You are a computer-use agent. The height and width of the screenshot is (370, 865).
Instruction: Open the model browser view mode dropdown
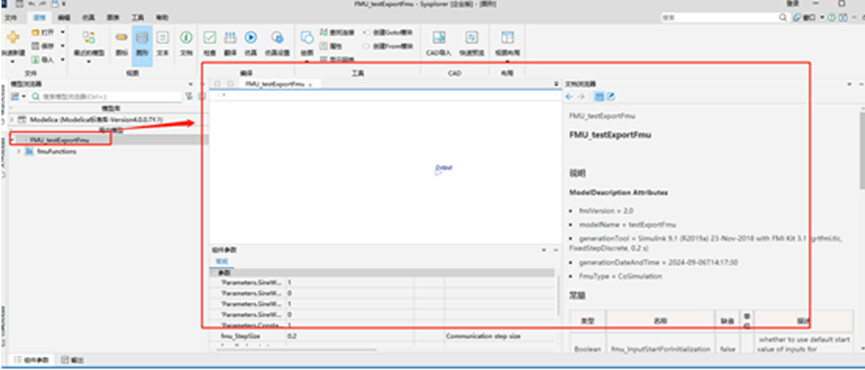24,96
